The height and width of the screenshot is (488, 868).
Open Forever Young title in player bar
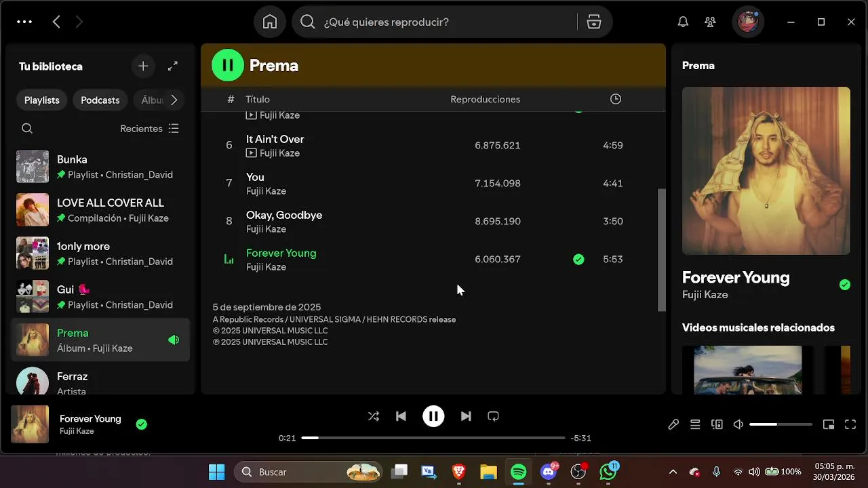coord(90,419)
